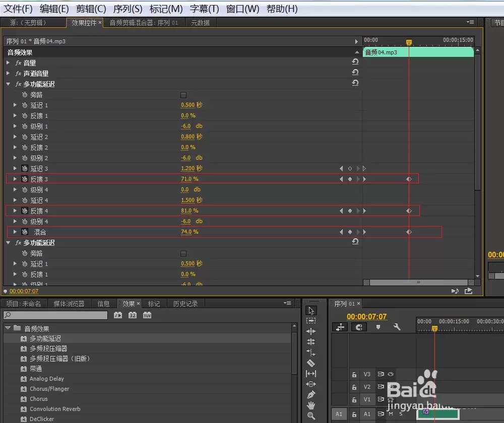Reset the second 多功能延迟 effect
This screenshot has width=504, height=423.
355,241
